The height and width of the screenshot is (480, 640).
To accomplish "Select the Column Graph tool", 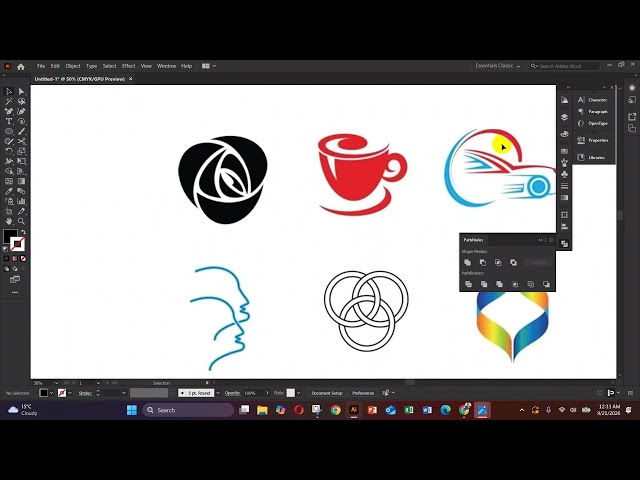I will (x=21, y=201).
